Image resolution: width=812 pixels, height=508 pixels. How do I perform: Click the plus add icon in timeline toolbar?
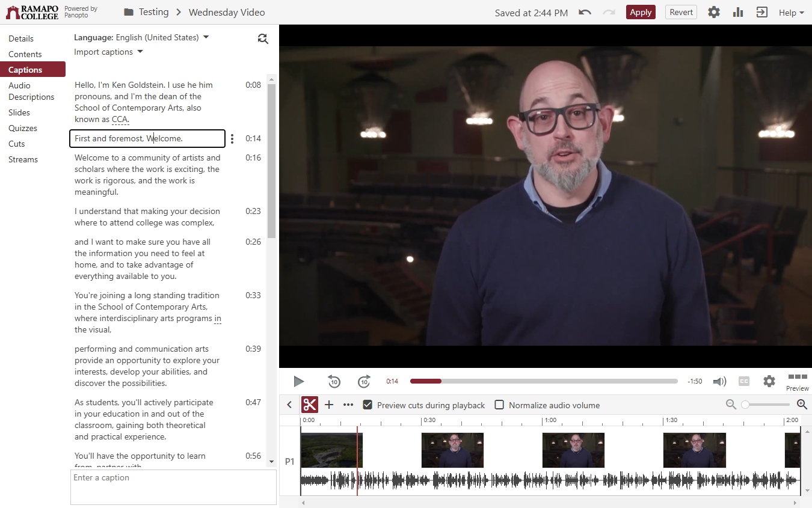click(x=329, y=405)
